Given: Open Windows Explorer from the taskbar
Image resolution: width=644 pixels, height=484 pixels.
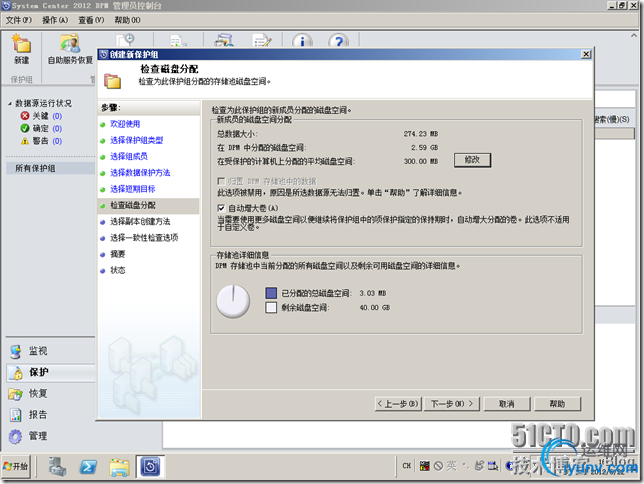Looking at the screenshot, I should 119,467.
